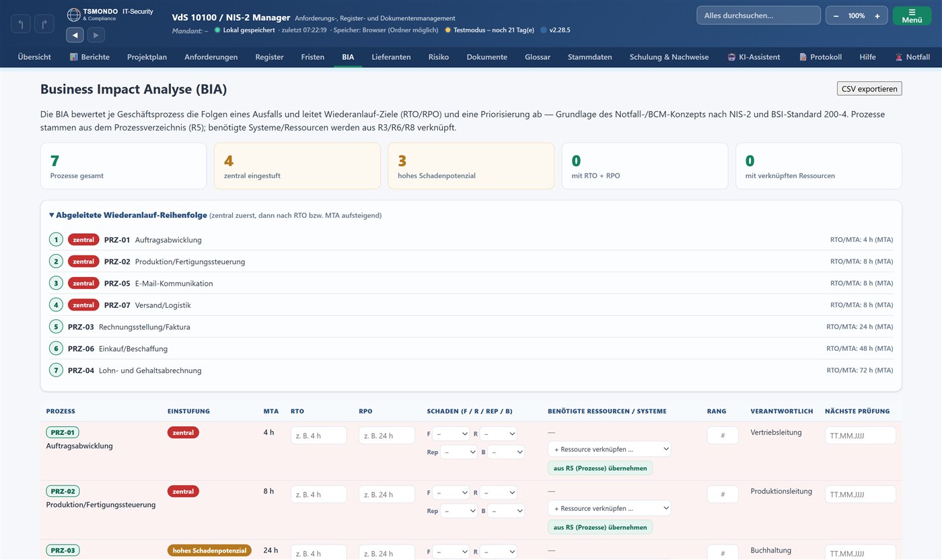Select PRZ-04 Lohn- und Gehaltsabrechnung list row
942x560 pixels.
[471, 370]
